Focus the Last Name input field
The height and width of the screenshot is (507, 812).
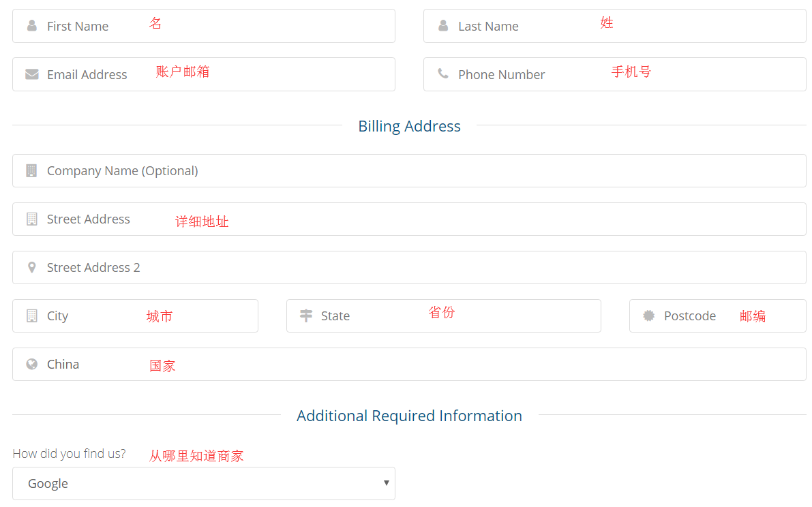point(615,26)
